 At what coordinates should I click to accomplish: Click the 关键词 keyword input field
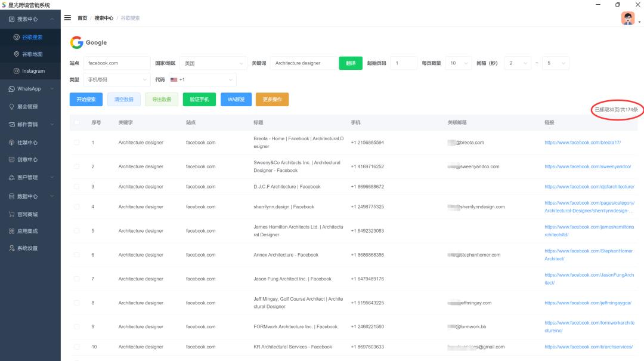(x=303, y=63)
